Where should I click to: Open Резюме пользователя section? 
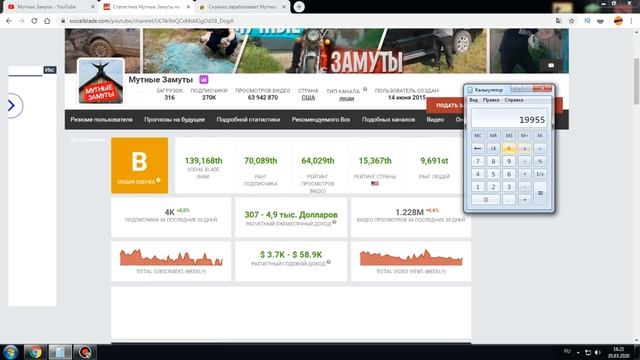101,120
